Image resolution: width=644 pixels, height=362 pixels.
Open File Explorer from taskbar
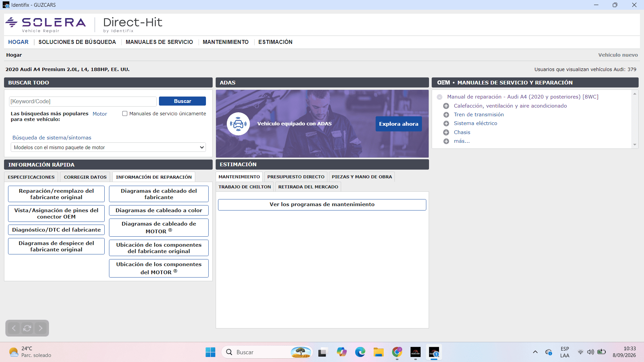coord(379,352)
